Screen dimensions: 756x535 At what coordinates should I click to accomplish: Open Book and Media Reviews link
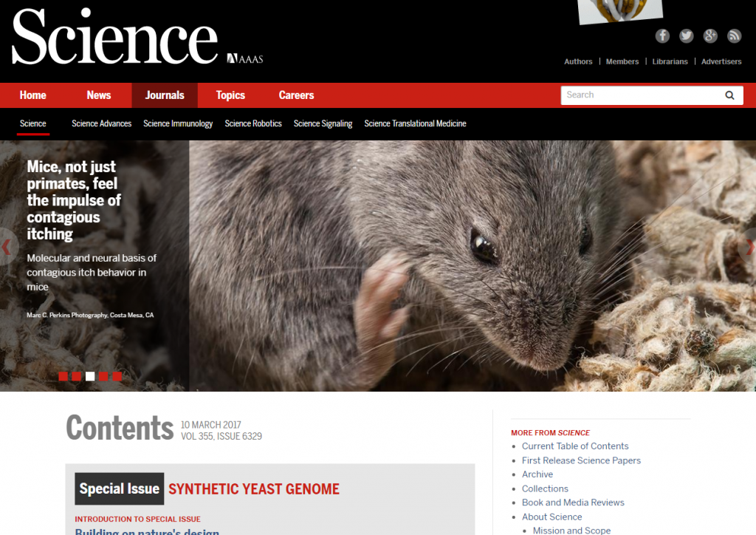[x=573, y=502]
